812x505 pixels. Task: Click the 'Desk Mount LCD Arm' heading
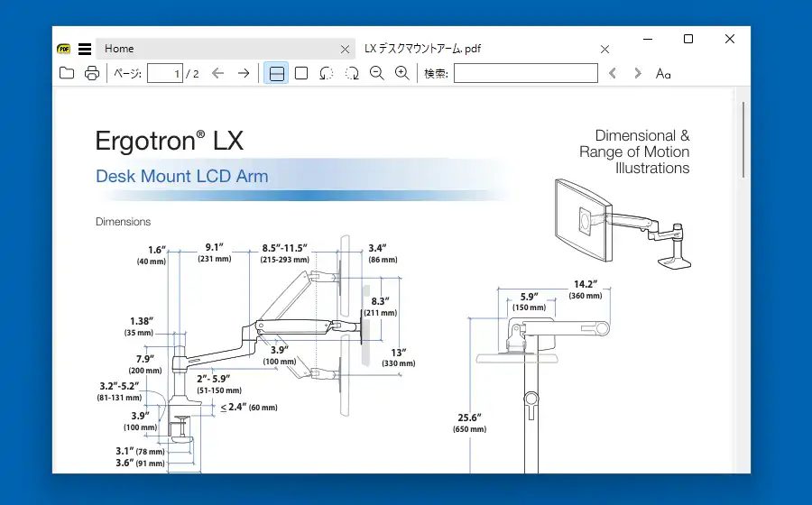[181, 177]
